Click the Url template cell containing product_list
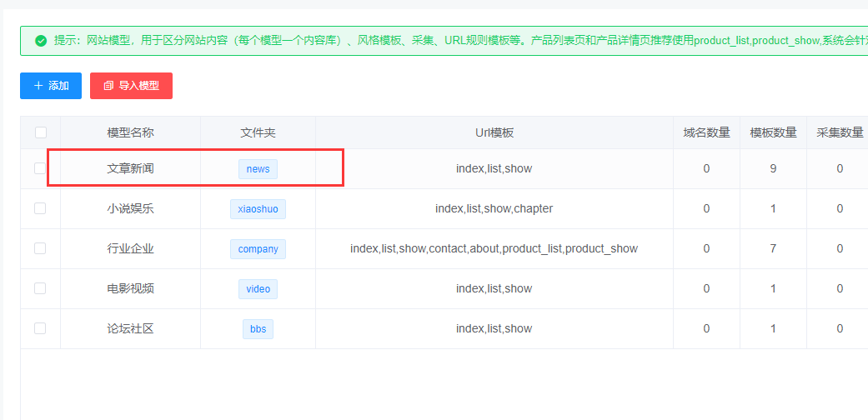 pos(494,248)
